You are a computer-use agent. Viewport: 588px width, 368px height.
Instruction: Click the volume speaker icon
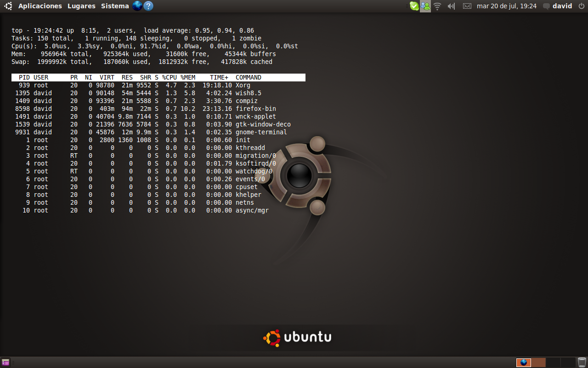point(451,6)
